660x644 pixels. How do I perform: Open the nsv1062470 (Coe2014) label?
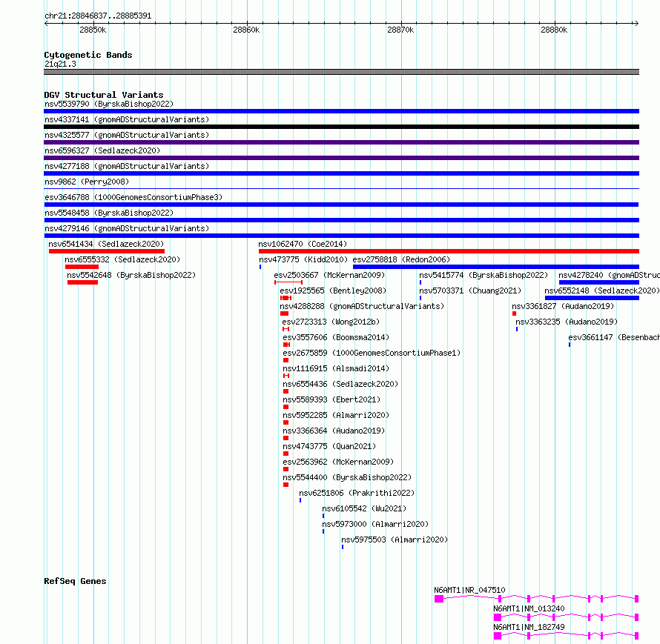(x=303, y=244)
